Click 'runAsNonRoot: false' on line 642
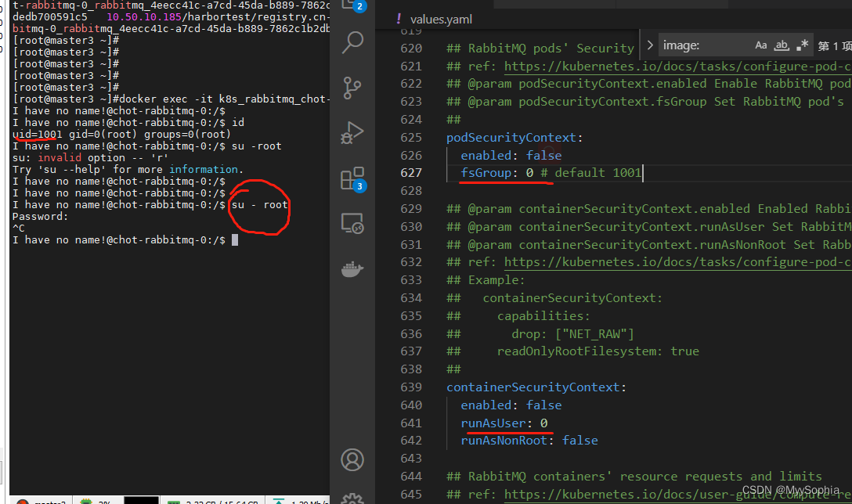The image size is (852, 504). pos(529,441)
